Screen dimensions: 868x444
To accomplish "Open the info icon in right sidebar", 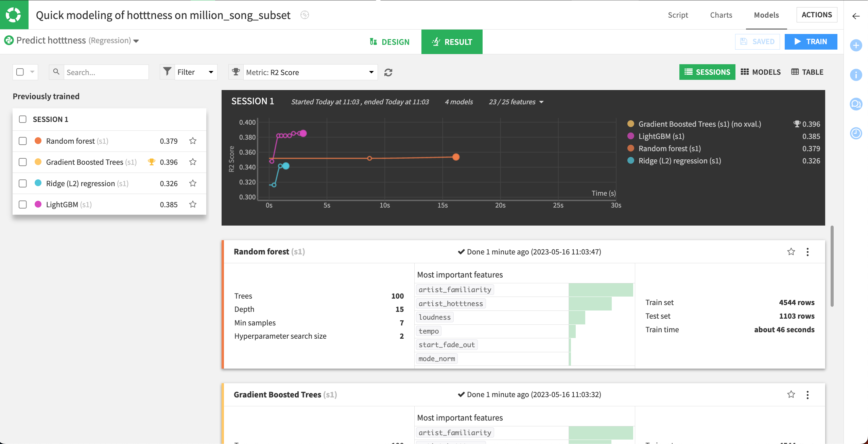I will click(x=856, y=75).
